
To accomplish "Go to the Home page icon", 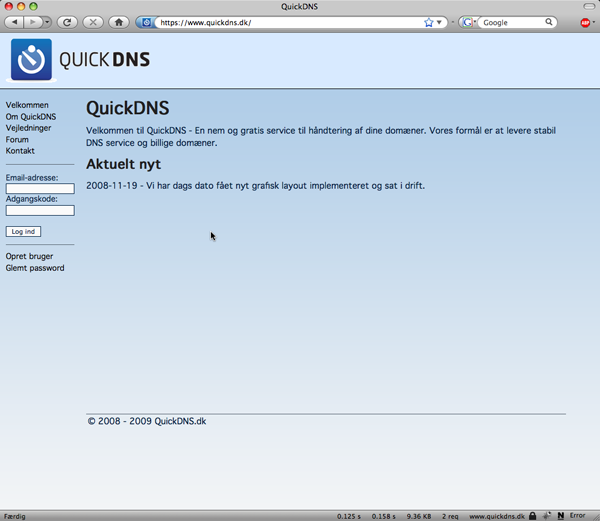I will 119,22.
